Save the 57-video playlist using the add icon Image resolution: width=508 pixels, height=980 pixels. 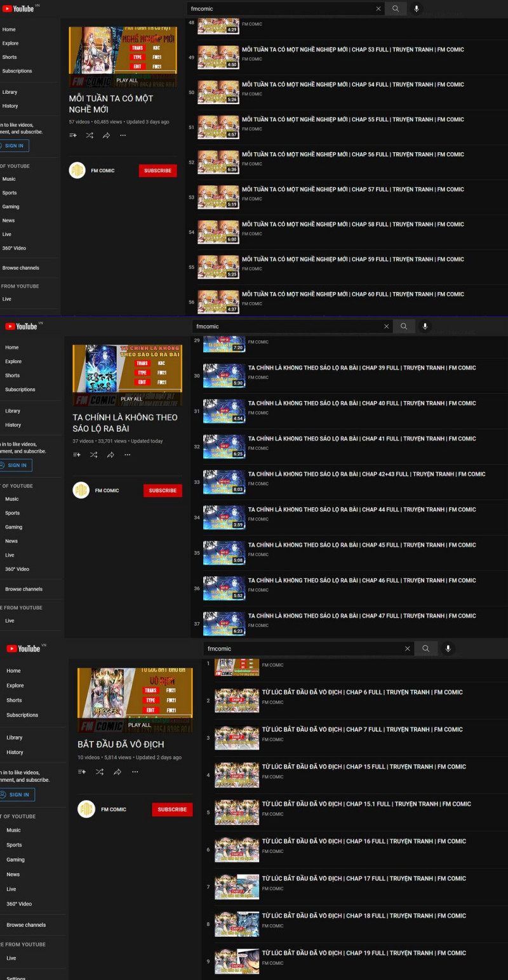[x=73, y=135]
